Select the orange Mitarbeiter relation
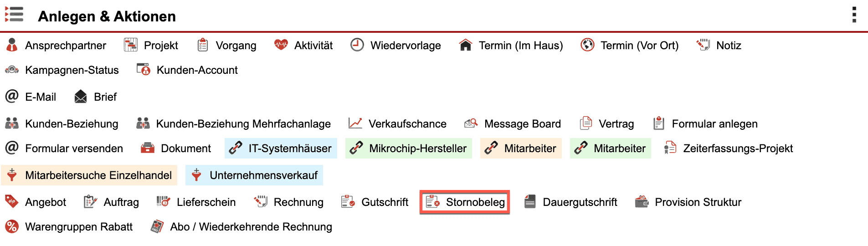This screenshot has width=868, height=246. (x=521, y=148)
